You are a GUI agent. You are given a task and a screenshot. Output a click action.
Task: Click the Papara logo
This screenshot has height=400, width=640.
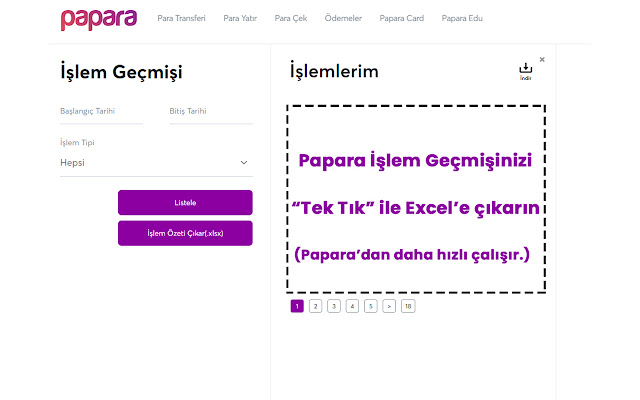[99, 19]
